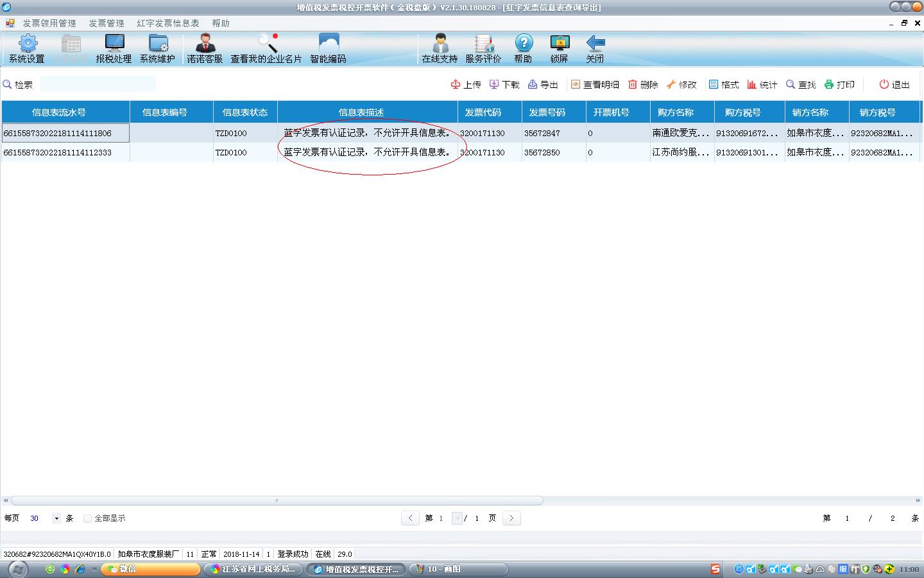Open the 统计 statistics tool
Image resolution: width=924 pixels, height=578 pixels.
[762, 85]
